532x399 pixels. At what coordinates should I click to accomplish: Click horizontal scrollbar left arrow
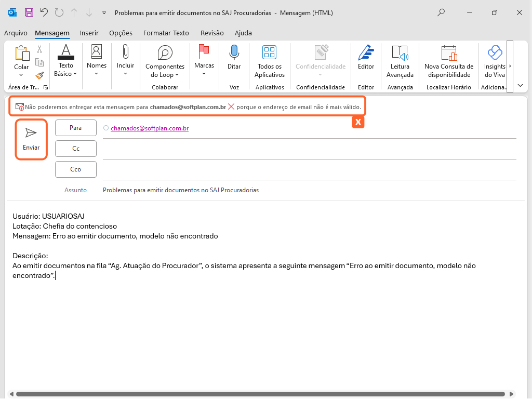[11, 394]
